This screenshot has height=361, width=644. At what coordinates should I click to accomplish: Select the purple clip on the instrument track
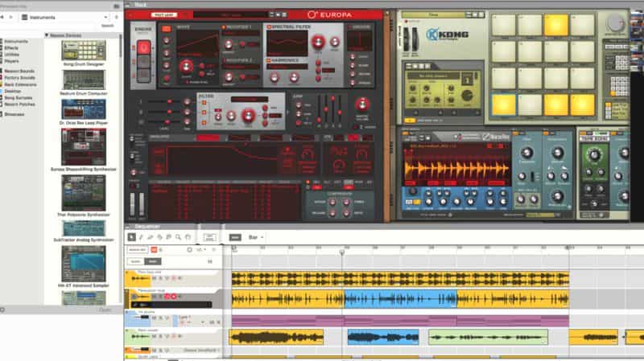click(x=400, y=320)
